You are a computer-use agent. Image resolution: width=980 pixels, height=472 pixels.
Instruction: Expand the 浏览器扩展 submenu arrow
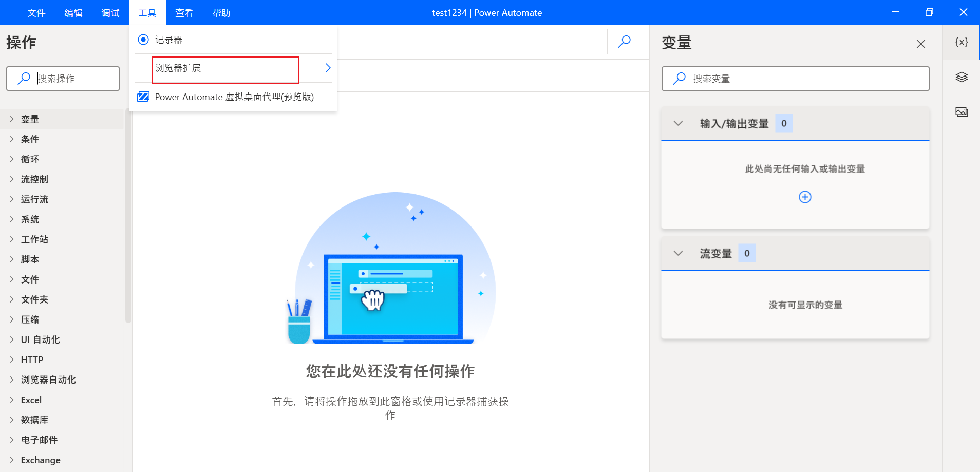pos(328,68)
